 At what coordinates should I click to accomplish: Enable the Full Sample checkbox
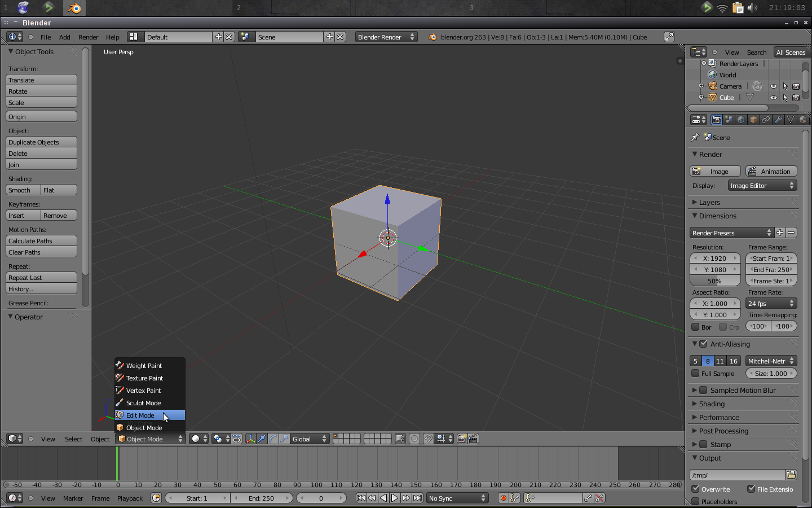(696, 373)
